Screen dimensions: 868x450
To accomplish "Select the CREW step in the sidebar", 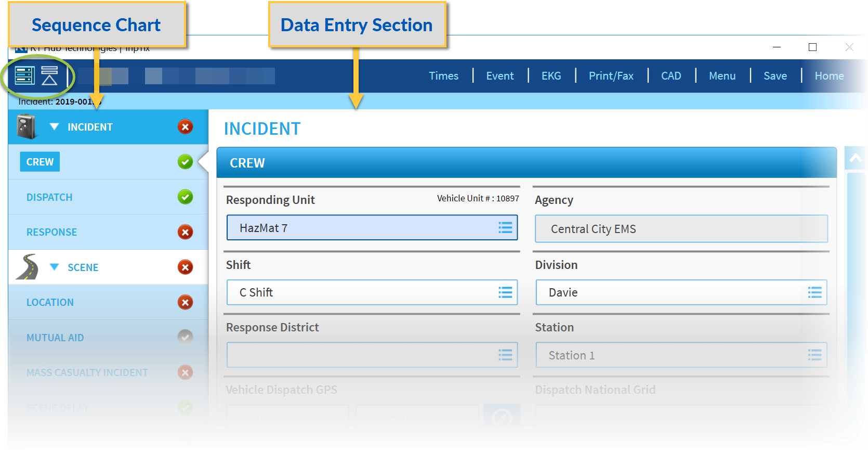I will tap(40, 162).
